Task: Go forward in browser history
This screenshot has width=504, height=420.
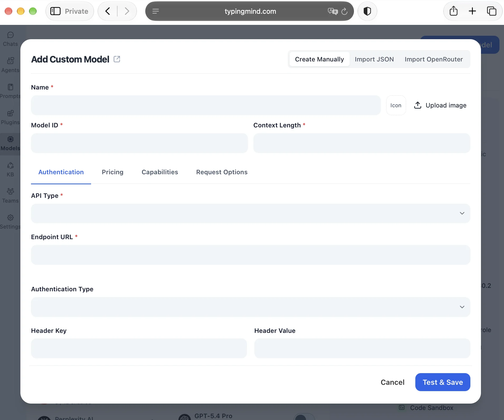Action: [x=127, y=11]
